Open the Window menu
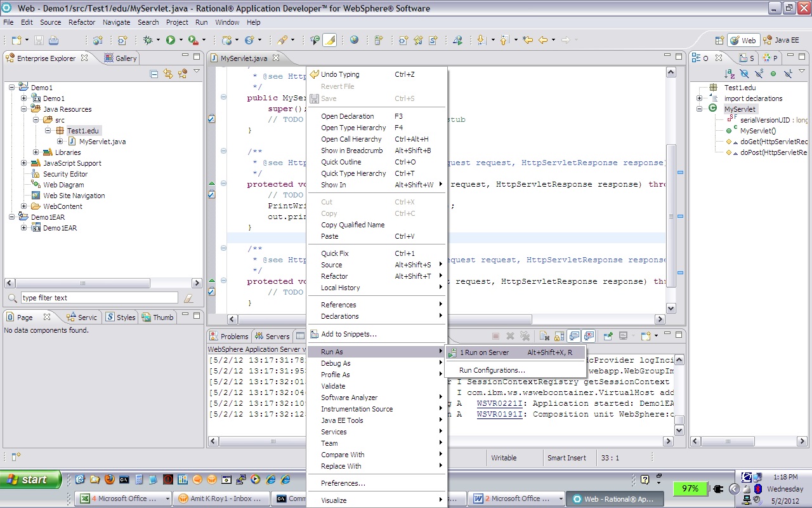Screen dimensions: 812x508 pos(226,22)
